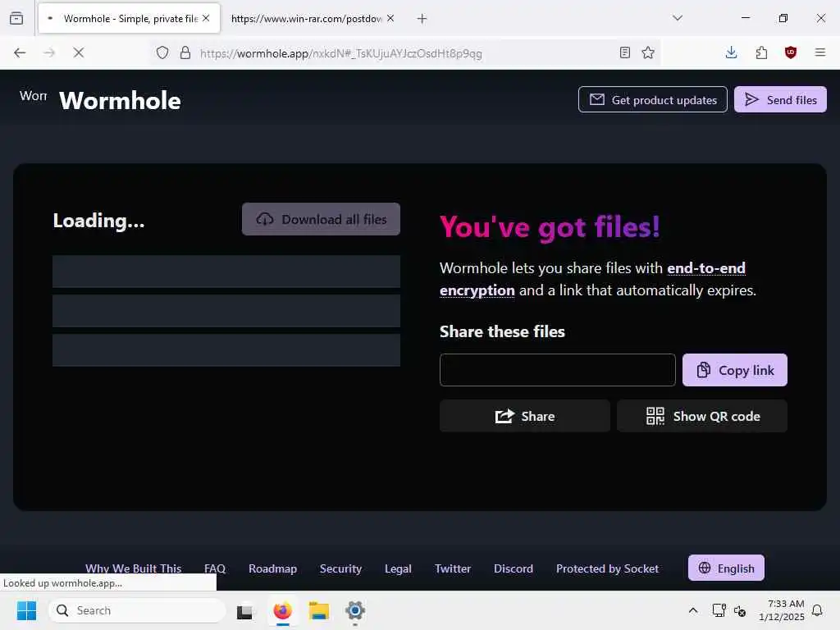Switch to the Wormhole tab

click(129, 18)
